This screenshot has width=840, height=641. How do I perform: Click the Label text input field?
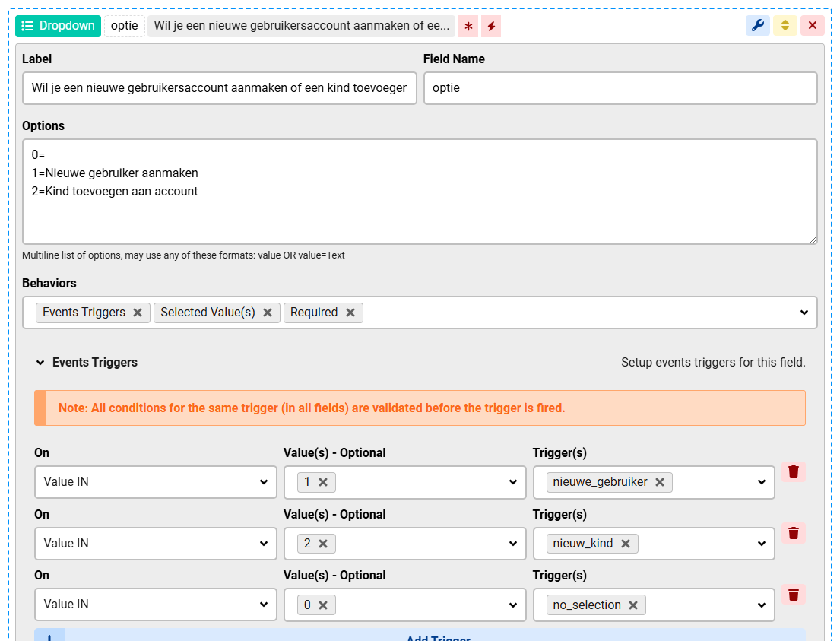219,88
